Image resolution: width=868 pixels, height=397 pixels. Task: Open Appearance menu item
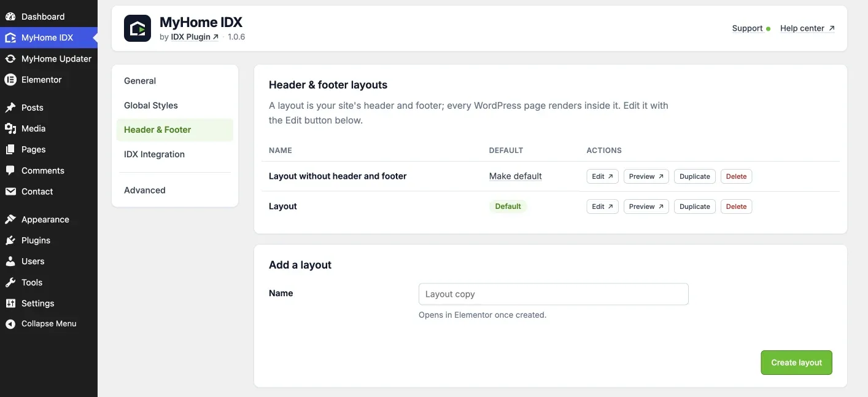point(48,219)
